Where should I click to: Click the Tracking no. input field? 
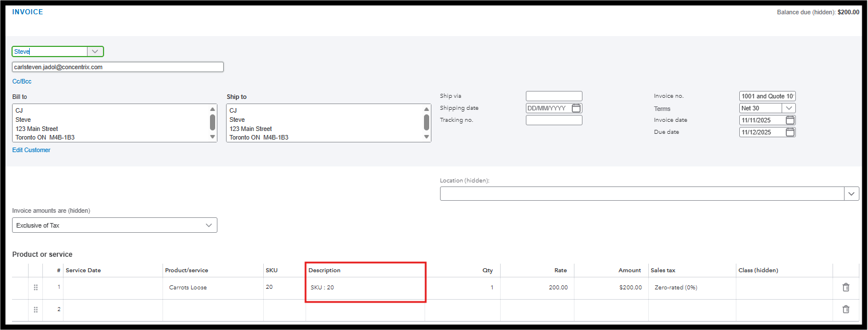(x=553, y=120)
